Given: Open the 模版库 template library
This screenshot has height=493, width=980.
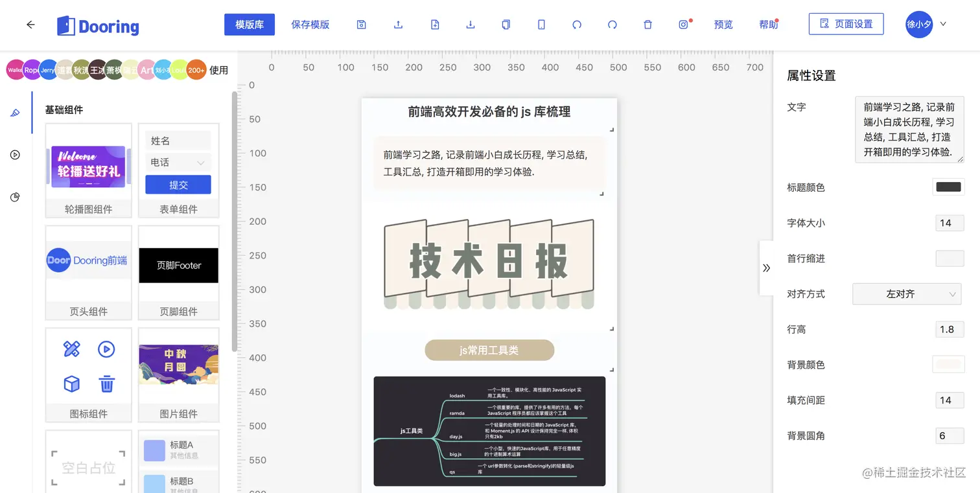Looking at the screenshot, I should 250,25.
